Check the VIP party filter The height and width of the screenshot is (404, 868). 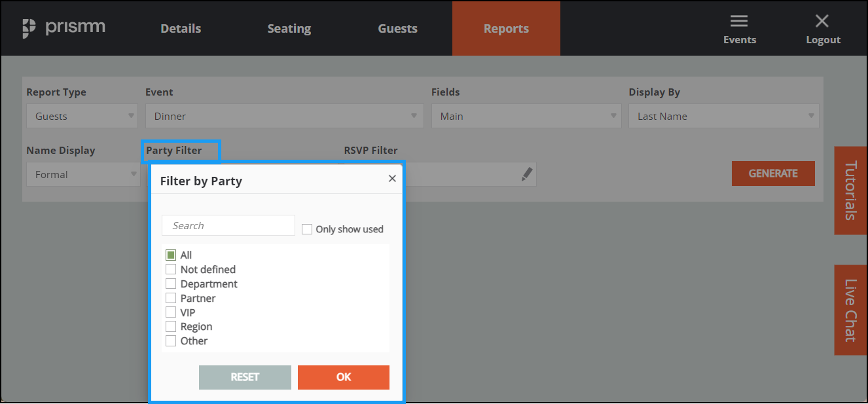coord(171,312)
